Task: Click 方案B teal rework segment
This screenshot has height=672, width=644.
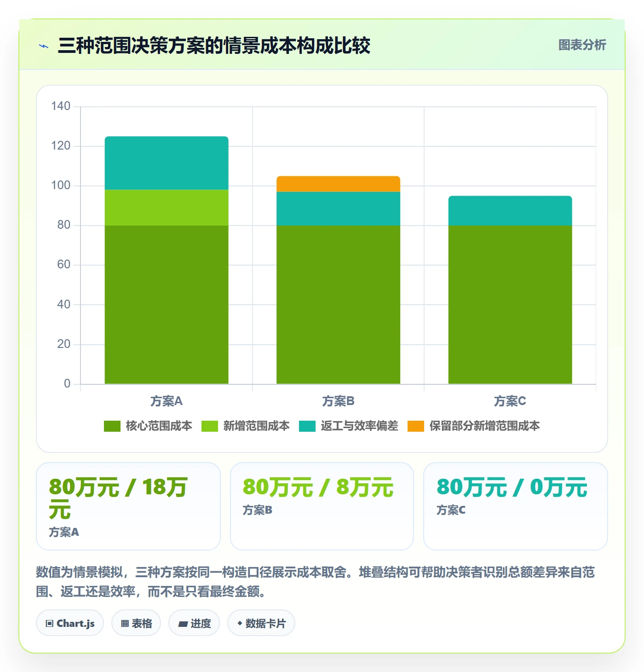Action: coord(338,209)
